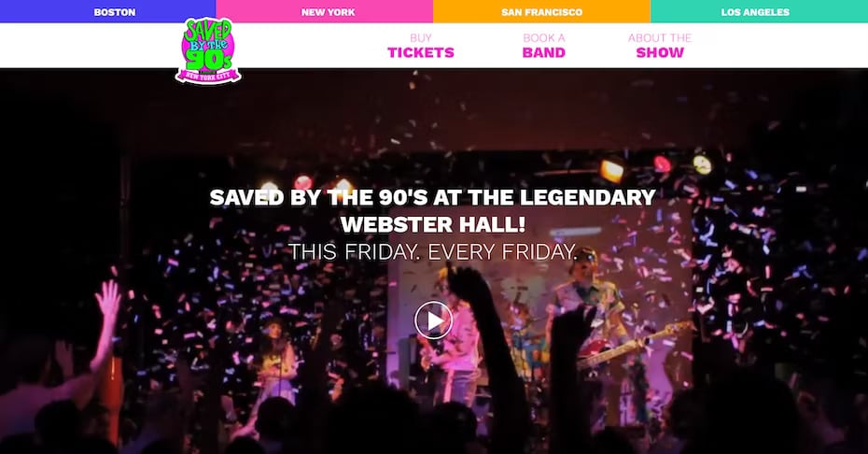
Task: Click the orange stage spotlight
Action: coord(612,171)
